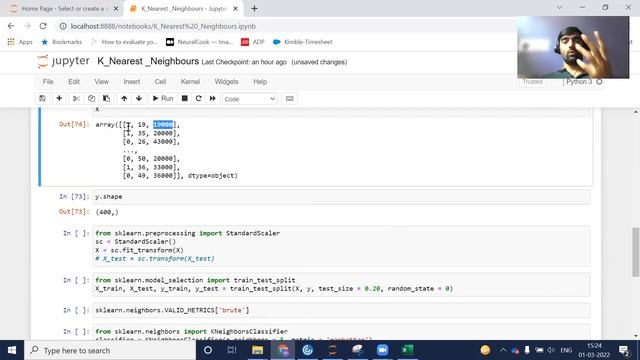This screenshot has height=360, width=640.
Task: Open the Cell menu
Action: (x=160, y=82)
